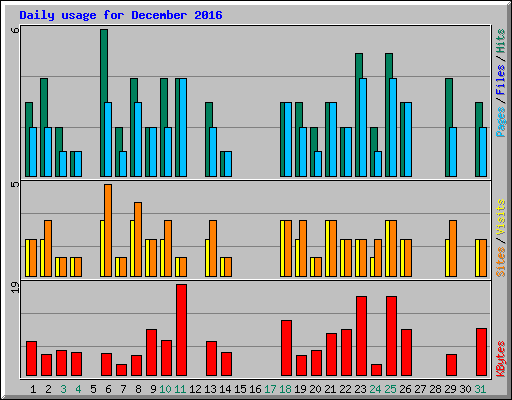The image size is (512, 400).
Task: Click the day 11 label on the x-axis
Action: [x=180, y=389]
